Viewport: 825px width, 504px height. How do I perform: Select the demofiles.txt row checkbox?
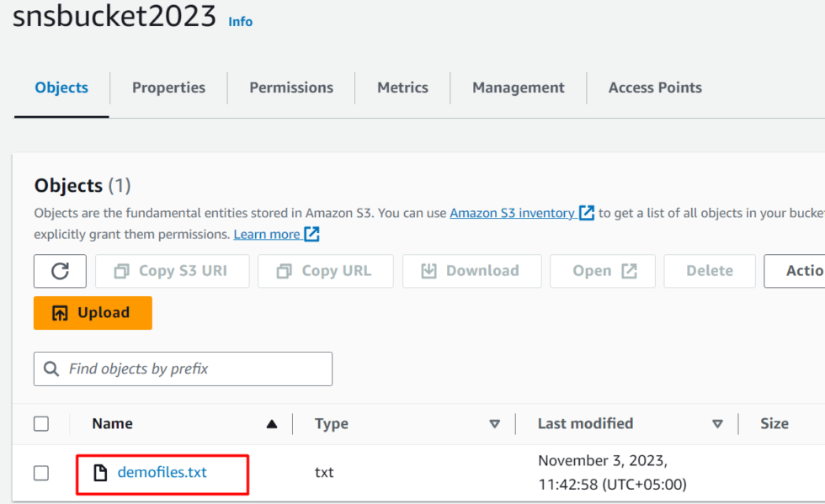(x=41, y=472)
